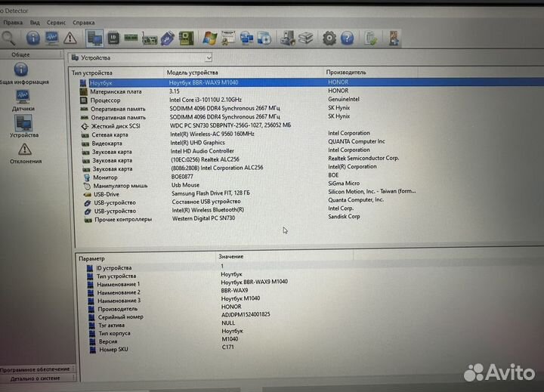Open the network computers toolbar icon

(246, 39)
